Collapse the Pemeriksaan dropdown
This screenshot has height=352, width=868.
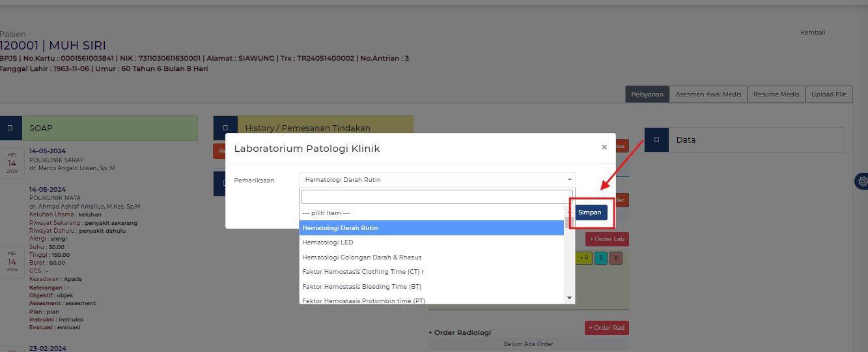[x=436, y=179]
